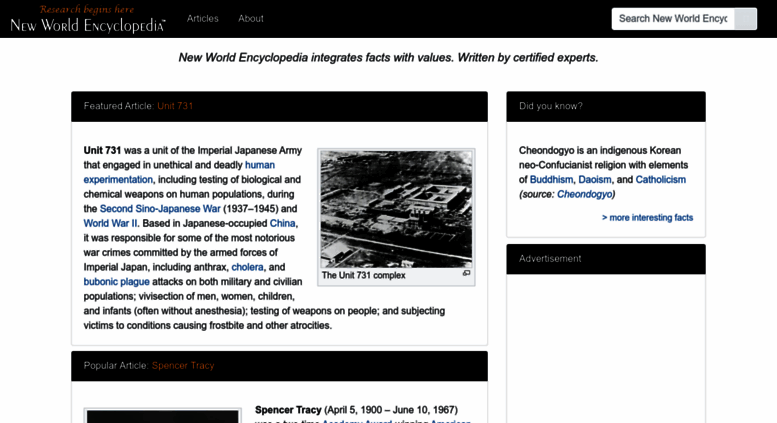Focus the Search New World Encyclopedia field

tap(673, 19)
